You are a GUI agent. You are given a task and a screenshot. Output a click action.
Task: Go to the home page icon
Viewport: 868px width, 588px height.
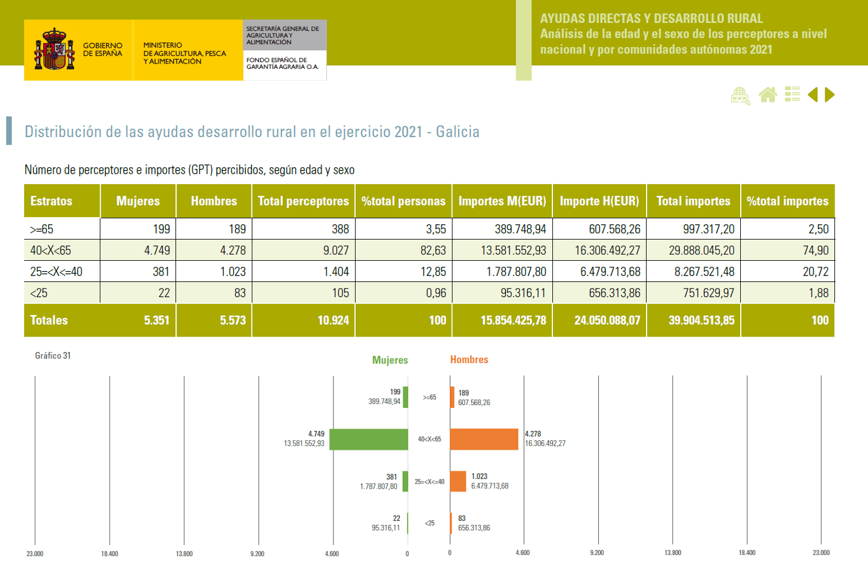pos(768,95)
